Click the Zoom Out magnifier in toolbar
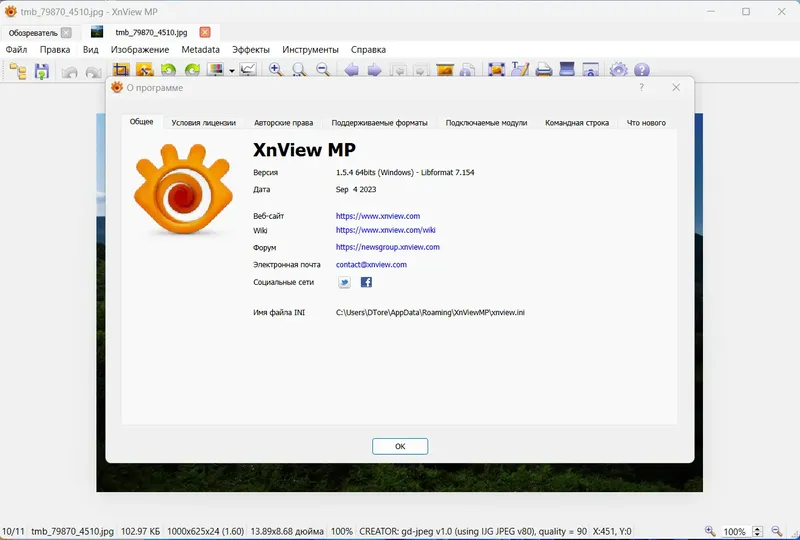 click(x=323, y=70)
